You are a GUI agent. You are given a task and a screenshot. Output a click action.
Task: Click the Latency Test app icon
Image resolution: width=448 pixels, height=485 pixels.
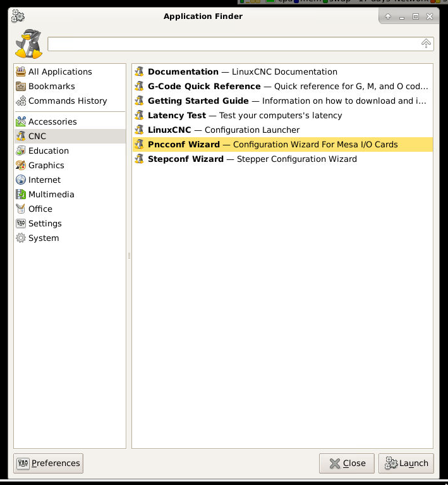pyautogui.click(x=139, y=115)
